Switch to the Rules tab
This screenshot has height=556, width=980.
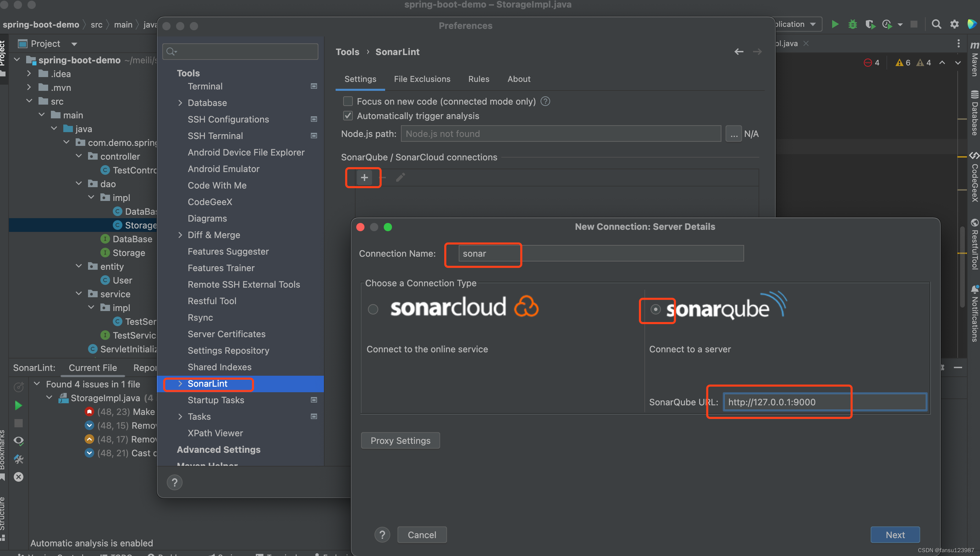pos(479,79)
